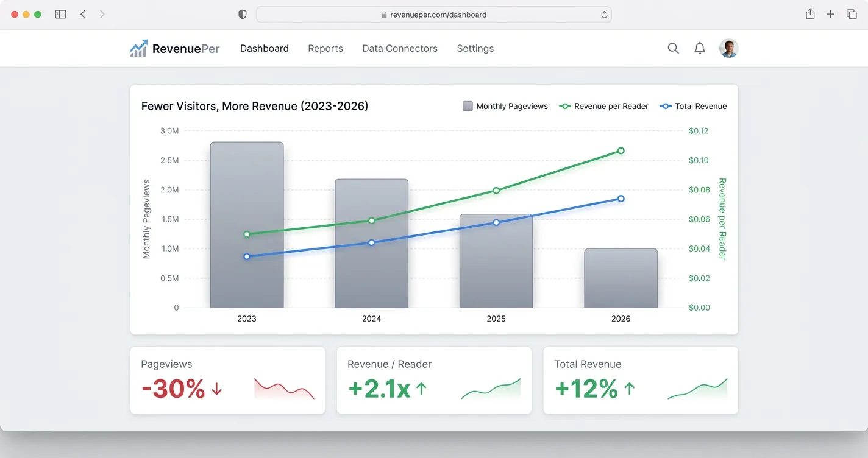This screenshot has height=458, width=868.
Task: Click the green up arrow beside +2.1x
Action: [421, 389]
